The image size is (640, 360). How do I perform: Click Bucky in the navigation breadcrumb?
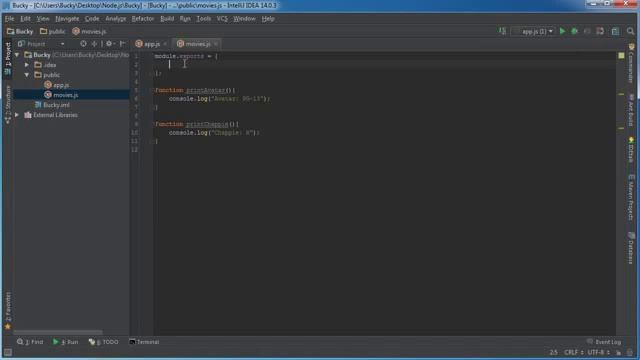click(x=20, y=31)
